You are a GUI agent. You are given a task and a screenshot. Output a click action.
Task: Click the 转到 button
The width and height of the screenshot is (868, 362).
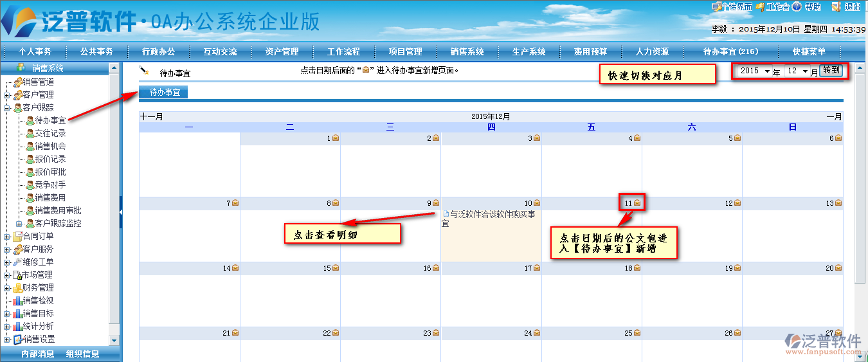[x=831, y=71]
